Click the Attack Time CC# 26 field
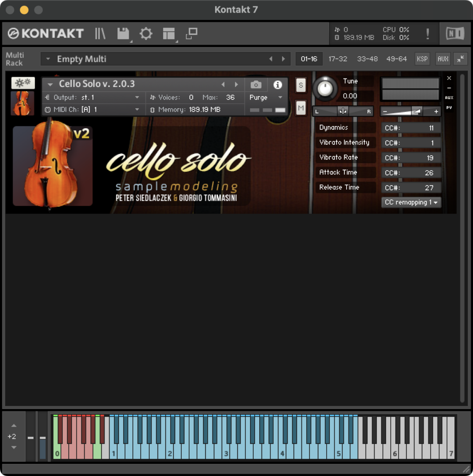This screenshot has height=476, width=473. [x=411, y=173]
